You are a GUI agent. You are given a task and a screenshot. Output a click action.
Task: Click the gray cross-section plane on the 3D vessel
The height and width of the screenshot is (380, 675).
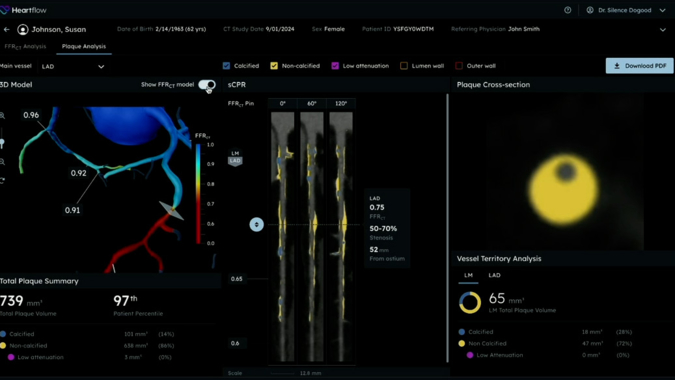[172, 210]
